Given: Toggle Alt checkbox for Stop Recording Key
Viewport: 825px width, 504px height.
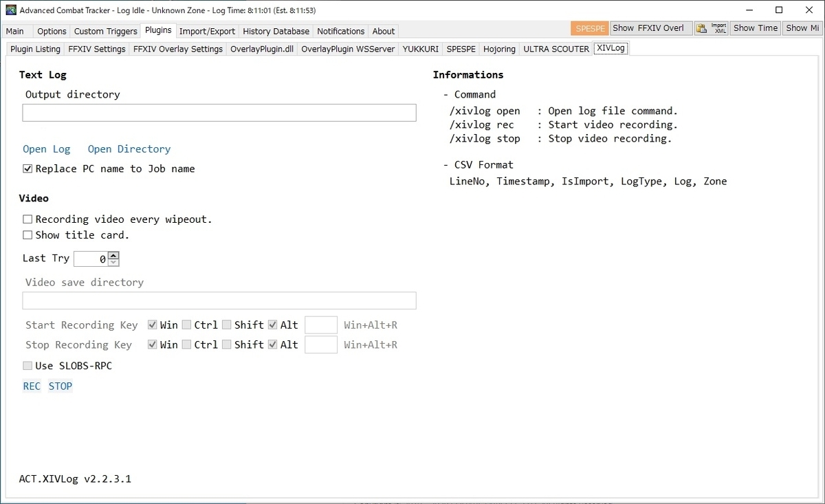Looking at the screenshot, I should tap(273, 344).
